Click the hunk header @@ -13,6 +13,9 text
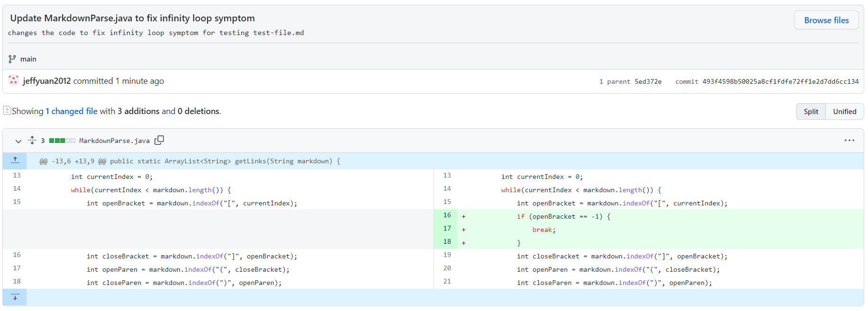This screenshot has height=311, width=868. click(x=190, y=161)
